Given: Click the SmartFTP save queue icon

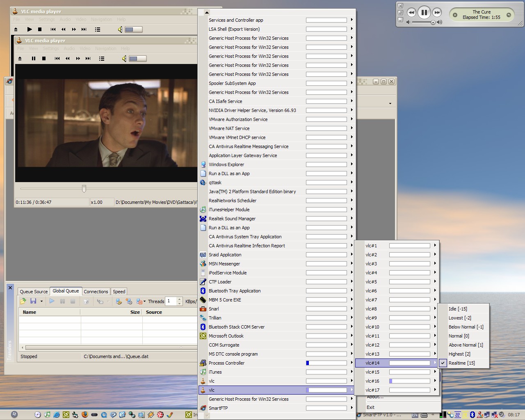Looking at the screenshot, I should 33,301.
